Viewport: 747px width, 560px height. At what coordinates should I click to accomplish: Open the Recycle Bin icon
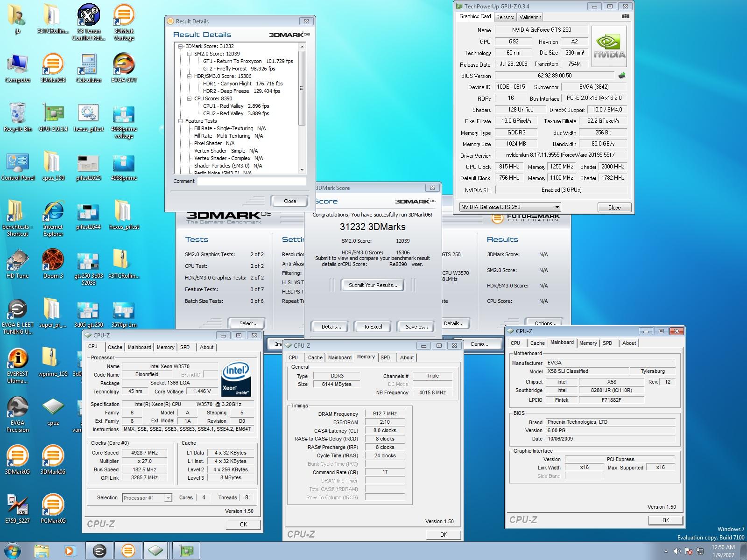[17, 118]
